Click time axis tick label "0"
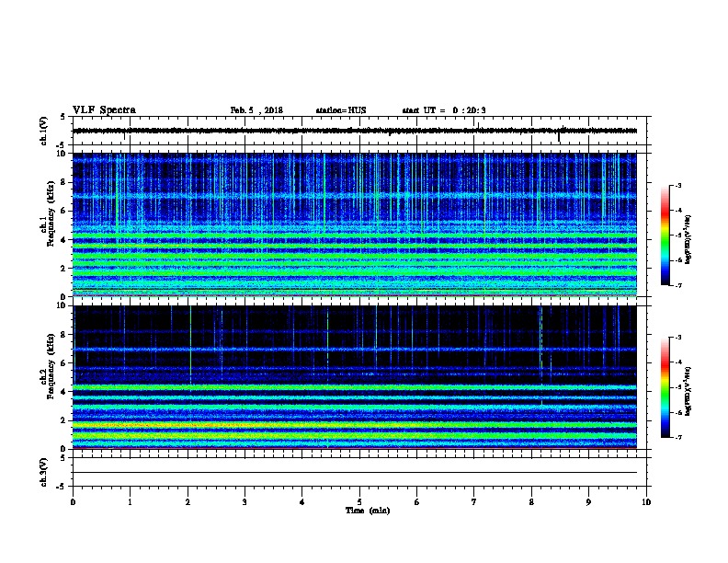 [x=73, y=501]
